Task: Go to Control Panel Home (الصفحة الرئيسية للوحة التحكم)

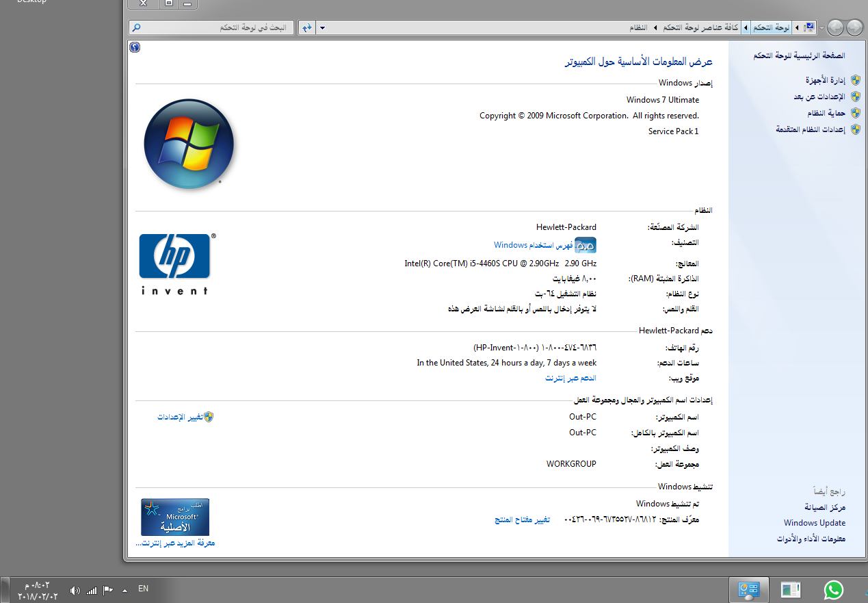Action: pos(799,55)
